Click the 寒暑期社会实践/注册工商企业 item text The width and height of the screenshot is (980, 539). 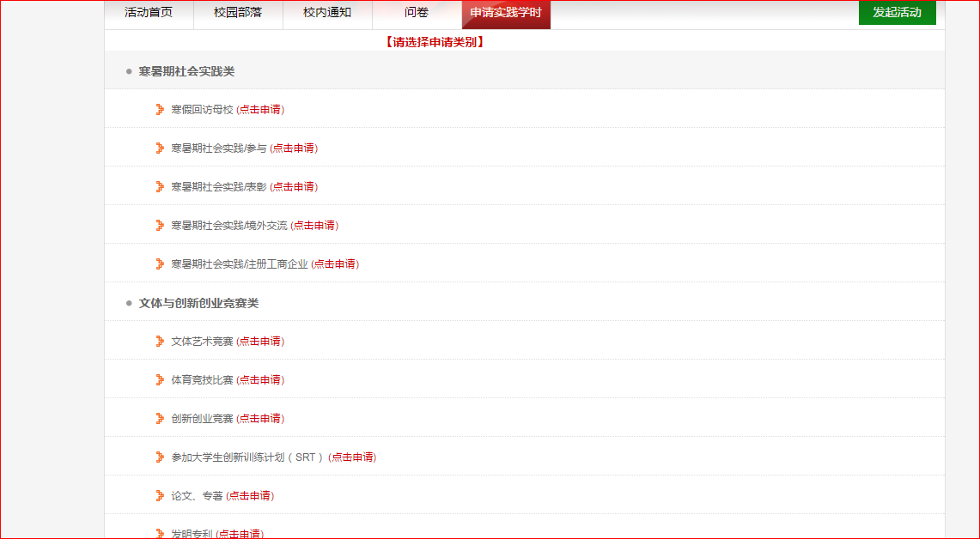(240, 264)
